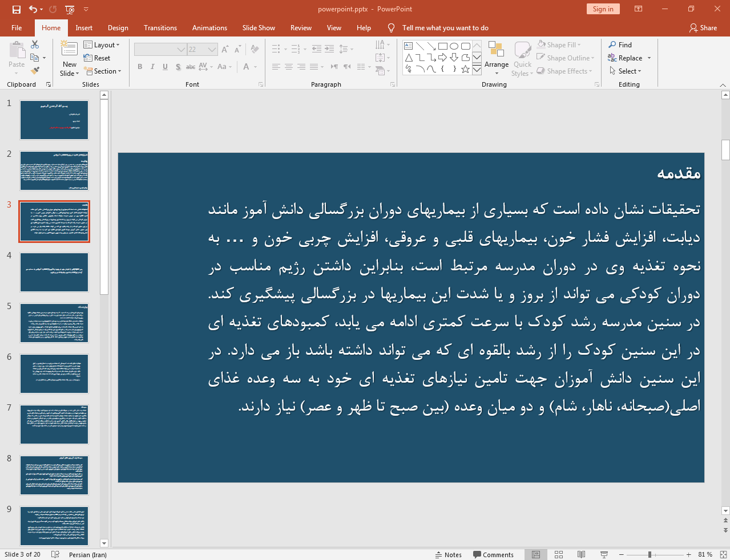Click the Increase List Level icon
This screenshot has height=560, width=730.
point(329,49)
